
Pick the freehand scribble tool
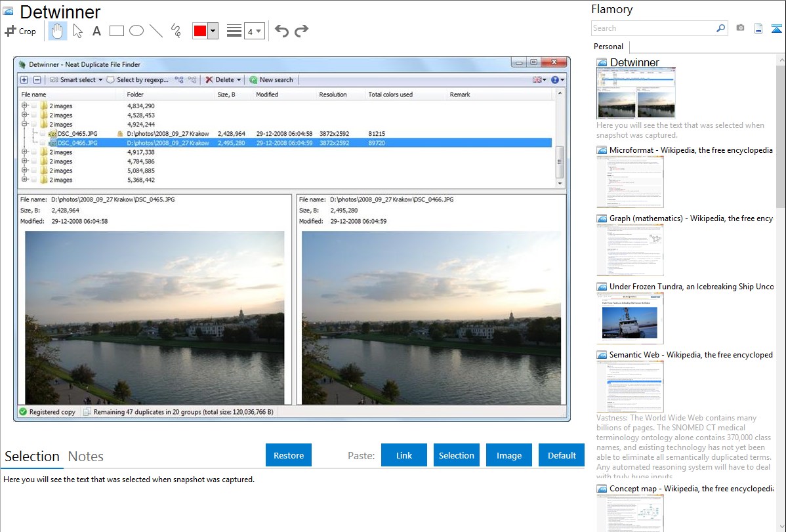[x=176, y=31]
